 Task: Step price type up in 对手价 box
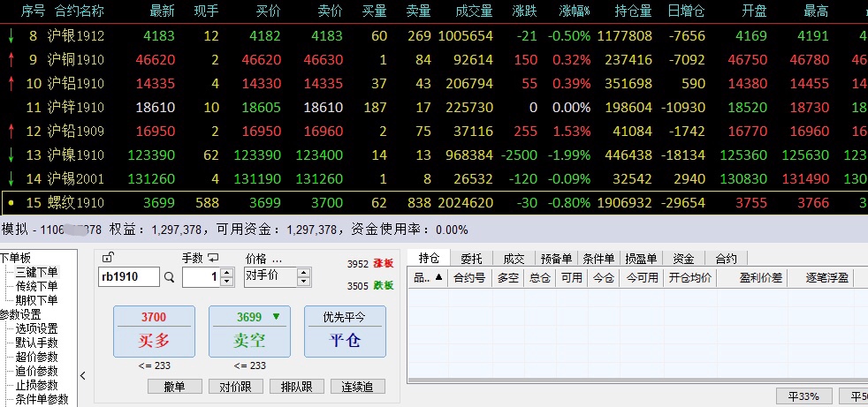pyautogui.click(x=303, y=273)
